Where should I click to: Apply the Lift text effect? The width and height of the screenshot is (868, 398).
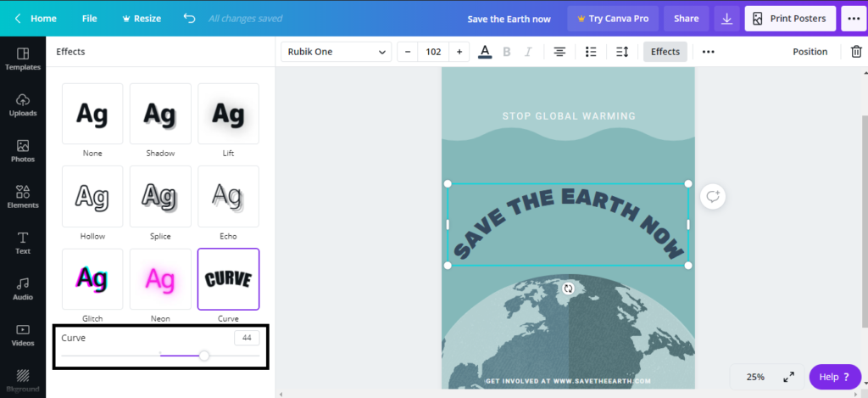[x=228, y=114]
